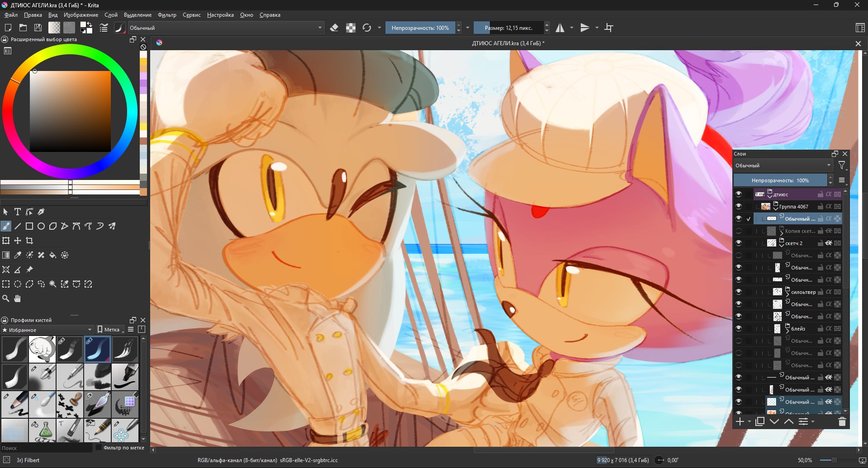Select the Transform tool

point(6,241)
